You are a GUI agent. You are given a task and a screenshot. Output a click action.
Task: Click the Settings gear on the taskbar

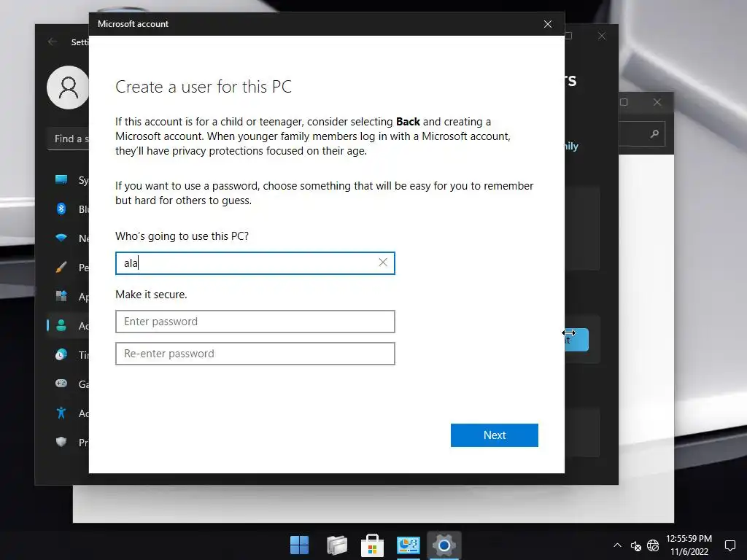pyautogui.click(x=444, y=545)
